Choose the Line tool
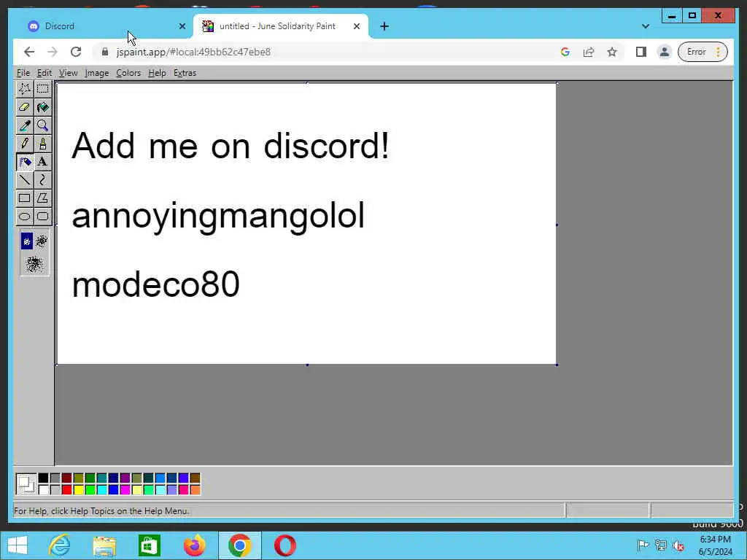747x560 pixels. click(24, 180)
